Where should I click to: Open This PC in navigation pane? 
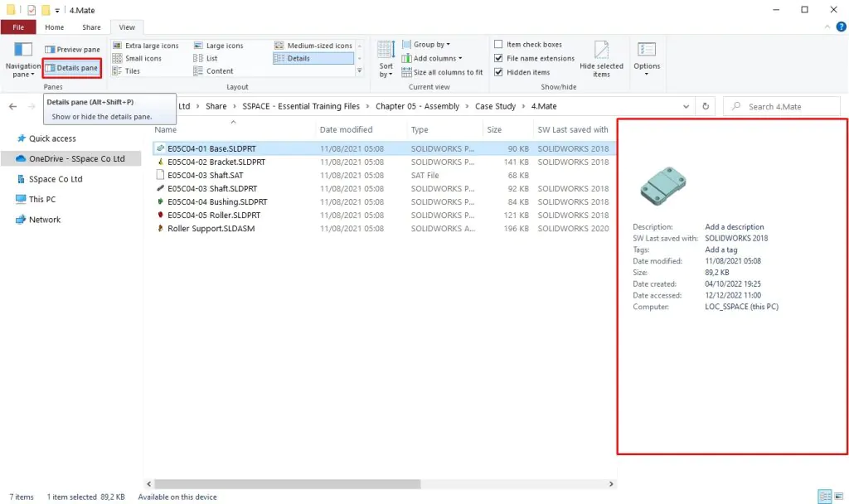click(x=42, y=199)
